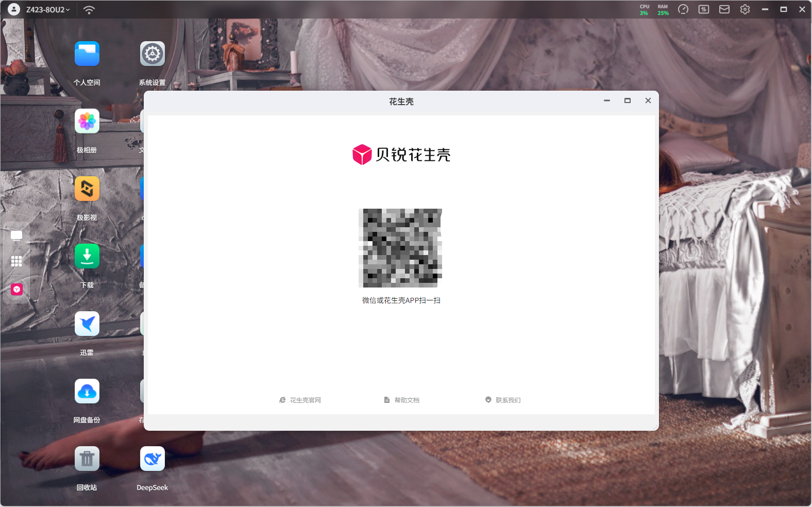The width and height of the screenshot is (812, 507).
Task: Open the 帮助文档 link
Action: pos(402,400)
